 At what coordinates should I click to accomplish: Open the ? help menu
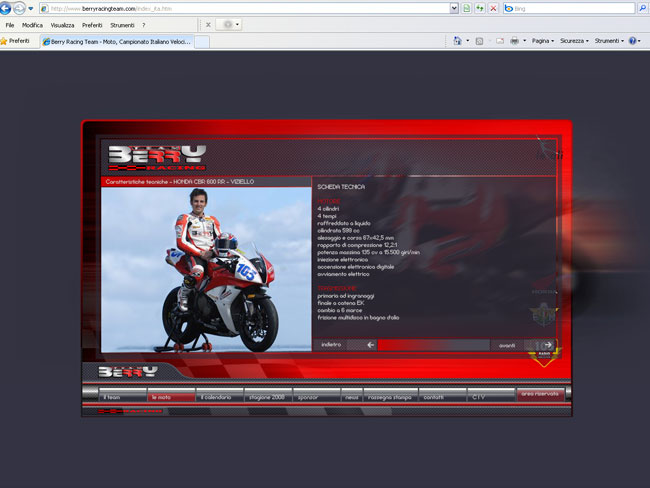(143, 25)
